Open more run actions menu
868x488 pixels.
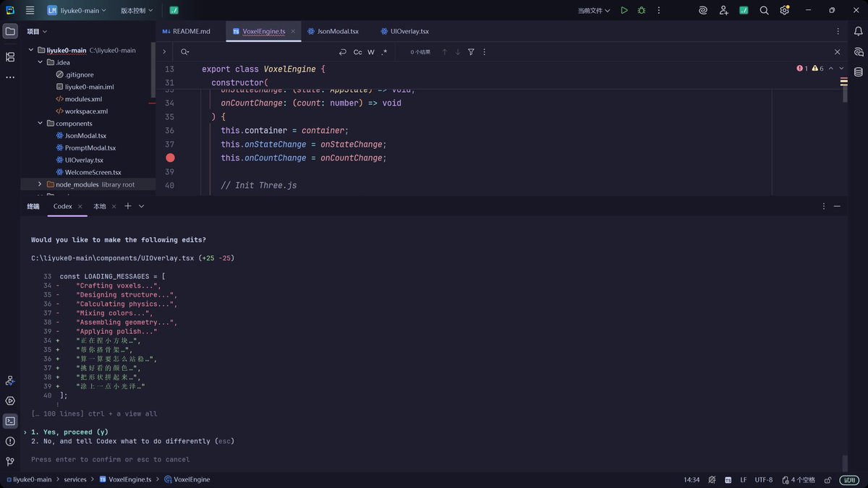coord(658,10)
